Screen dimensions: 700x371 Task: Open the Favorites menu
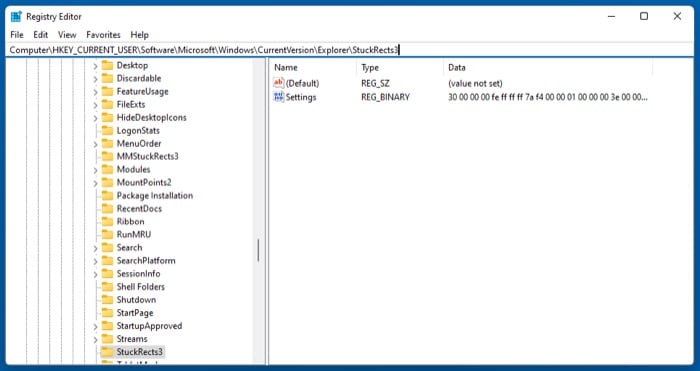click(104, 35)
